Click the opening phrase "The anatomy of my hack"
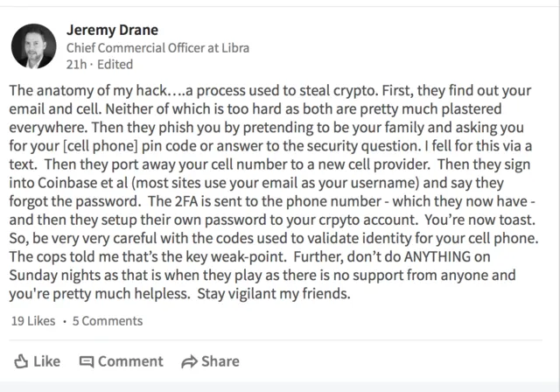This screenshot has width=560, height=392. point(87,91)
